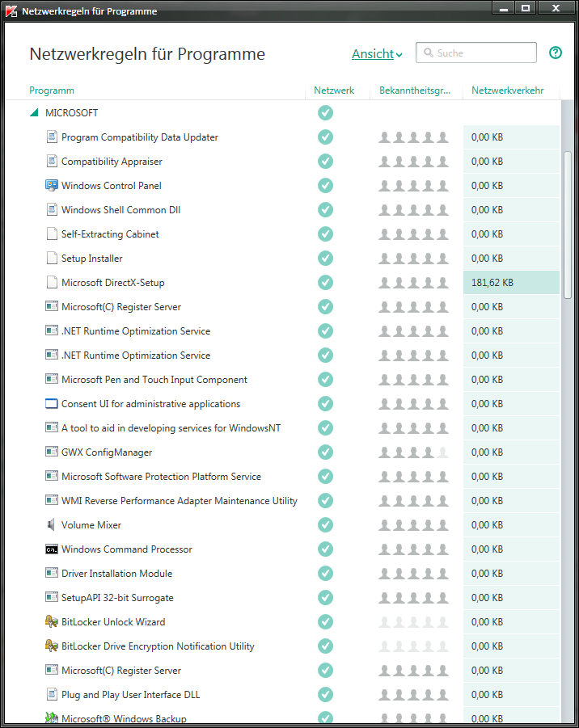Select the Plug and Play User Interface DLL text
Screen dimensions: 579x728
click(130, 695)
